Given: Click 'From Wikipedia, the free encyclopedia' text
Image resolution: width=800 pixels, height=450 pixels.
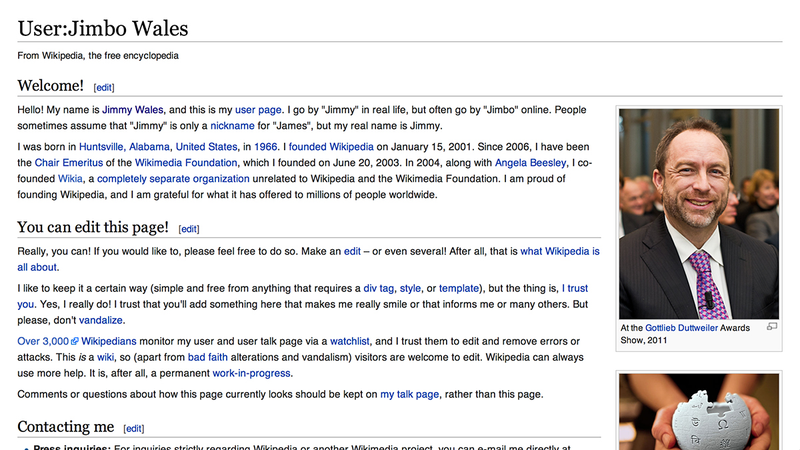Looking at the screenshot, I should click(x=98, y=56).
